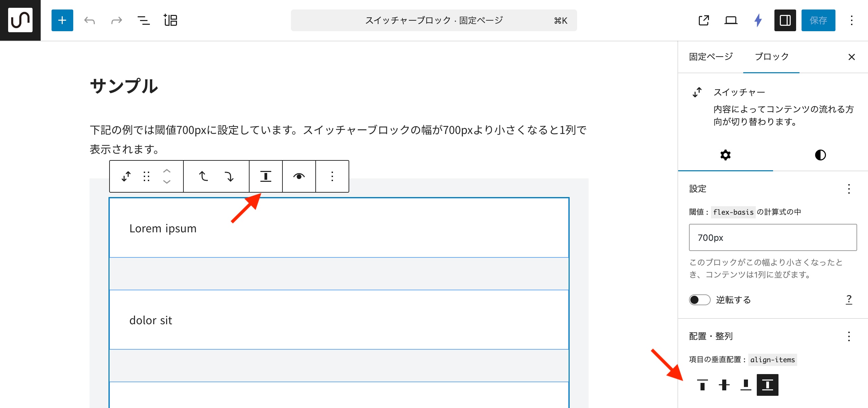Click the drag handle in block toolbar
868x408 pixels.
point(146,176)
